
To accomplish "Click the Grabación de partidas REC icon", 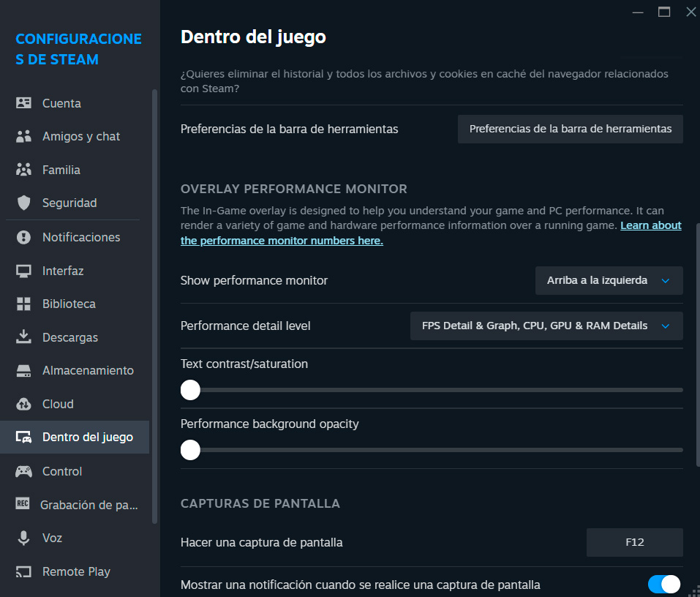I will tap(23, 504).
